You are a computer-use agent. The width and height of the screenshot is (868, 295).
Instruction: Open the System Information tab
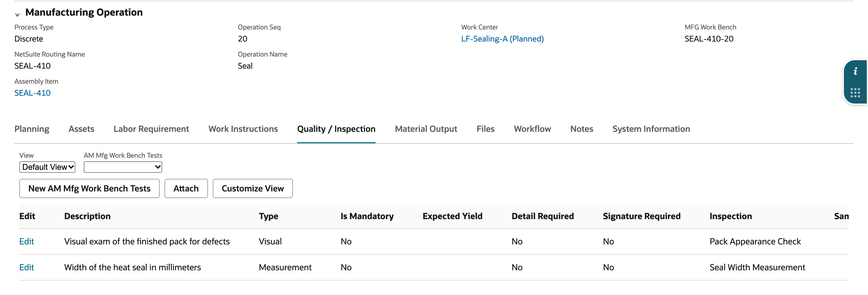(x=651, y=129)
